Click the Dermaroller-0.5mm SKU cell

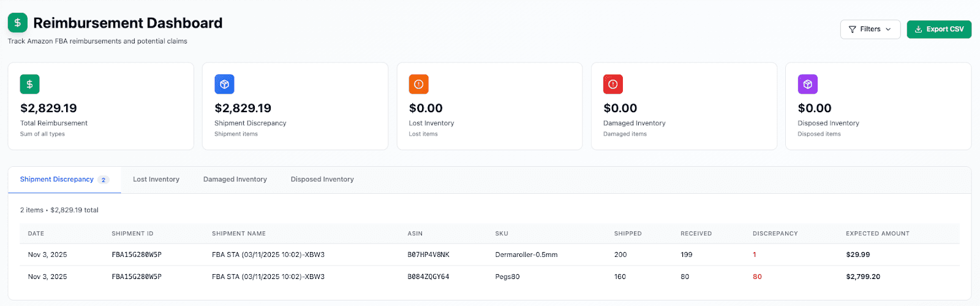[526, 254]
